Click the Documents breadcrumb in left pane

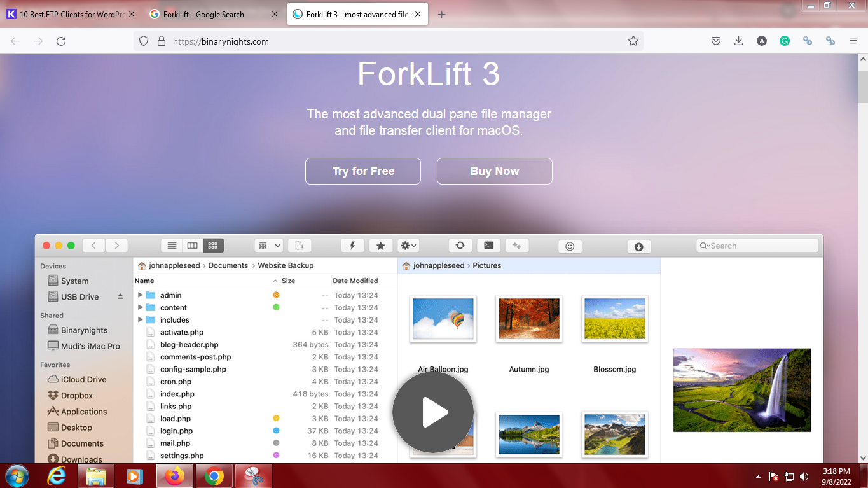(x=228, y=265)
